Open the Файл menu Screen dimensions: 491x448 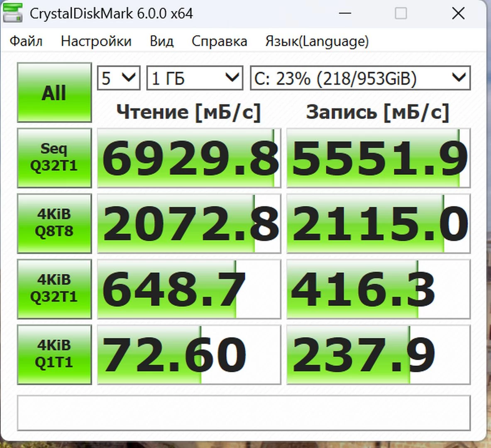pyautogui.click(x=26, y=41)
